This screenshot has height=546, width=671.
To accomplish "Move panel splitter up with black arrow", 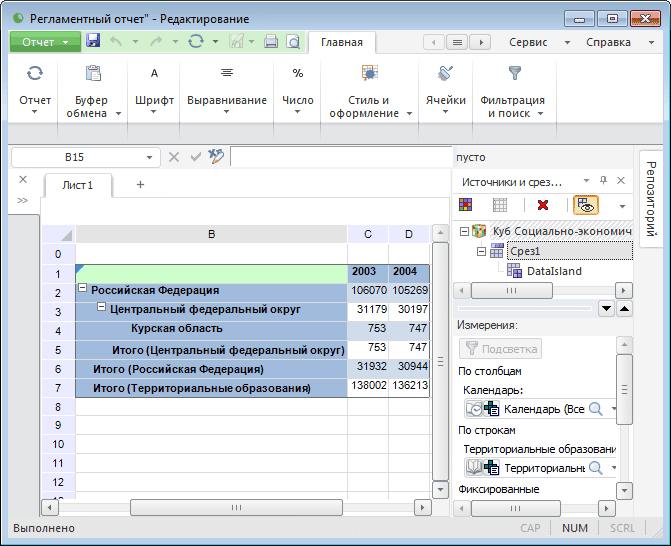I will click(x=625, y=309).
